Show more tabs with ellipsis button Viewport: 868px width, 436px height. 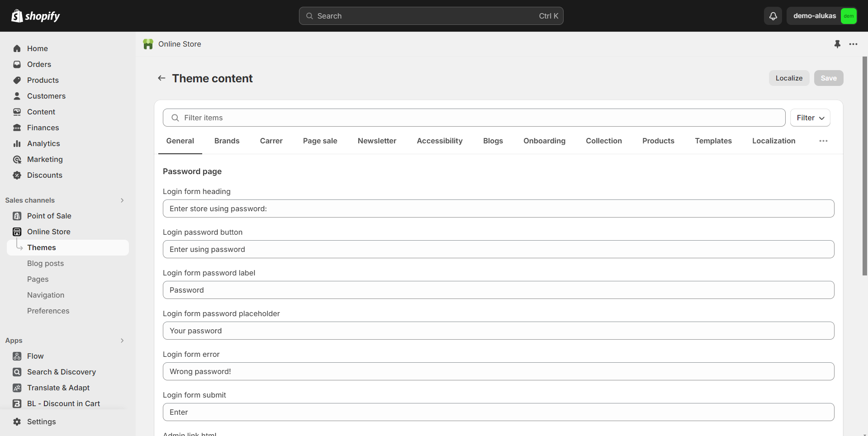823,141
